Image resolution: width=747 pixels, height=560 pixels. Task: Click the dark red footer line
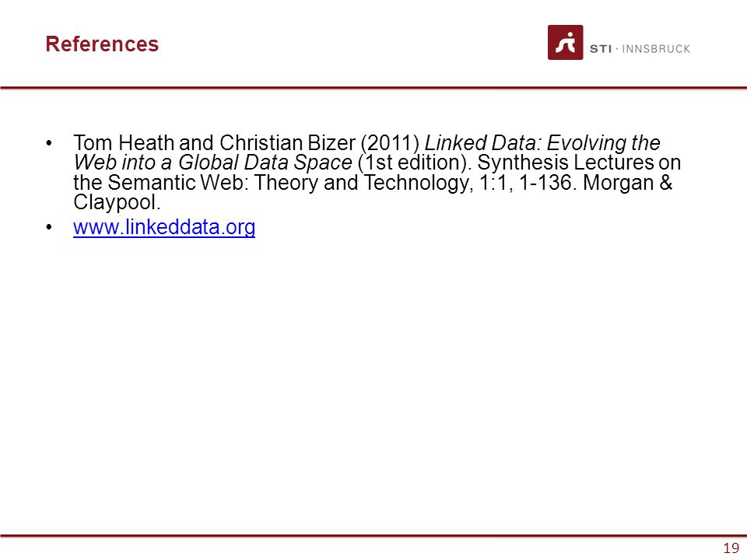[x=373, y=536]
